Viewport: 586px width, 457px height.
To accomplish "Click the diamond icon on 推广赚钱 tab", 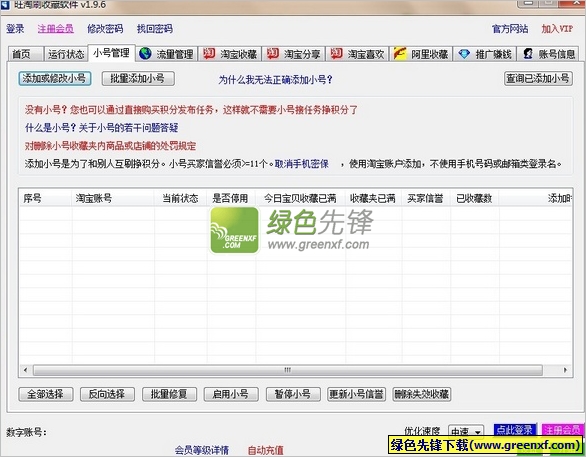I will point(464,54).
